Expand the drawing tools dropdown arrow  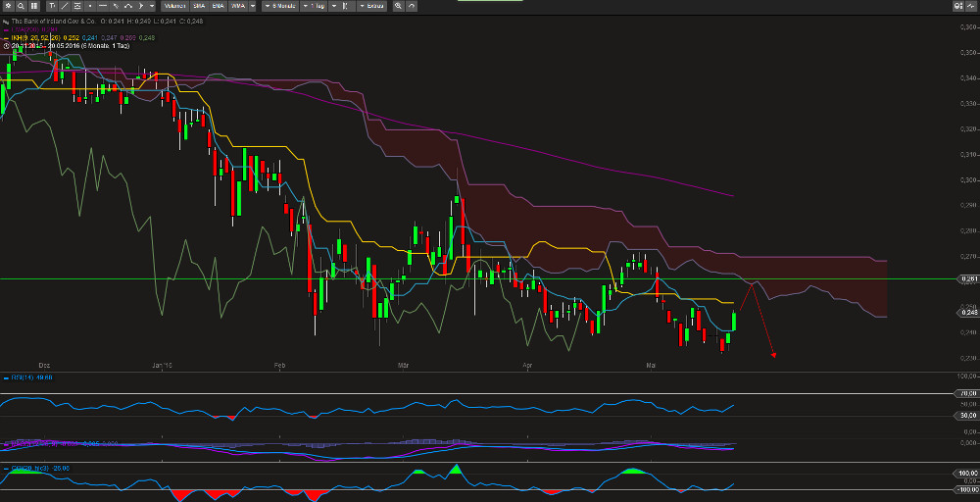[152, 6]
